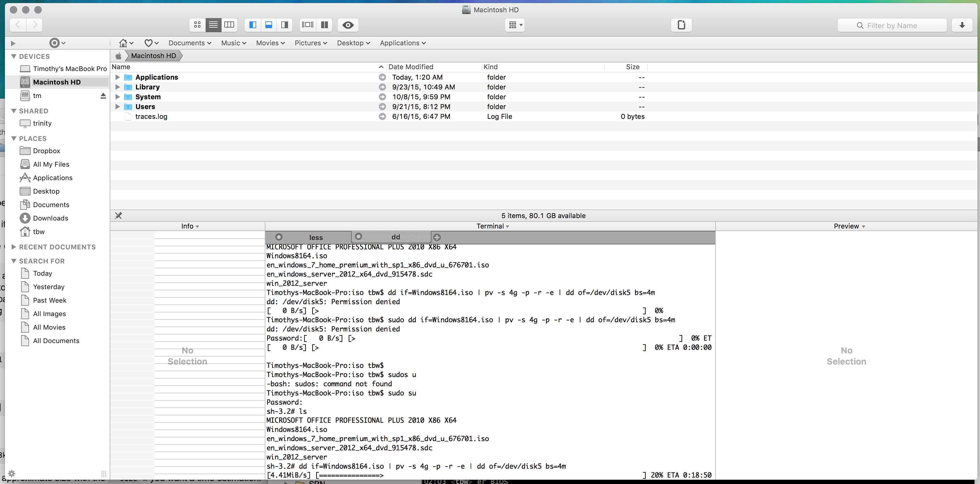
Task: Expand the RECENT DOCUMENTS section
Action: tap(14, 247)
